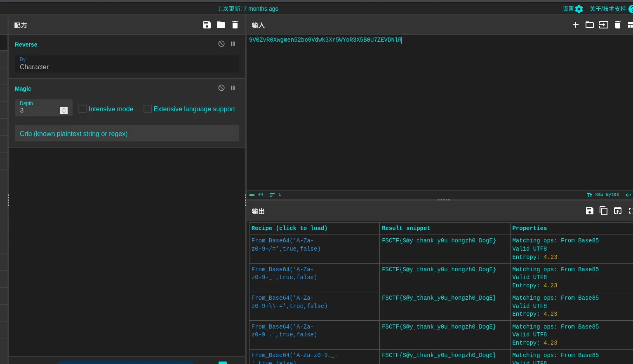The image size is (633, 364).
Task: Add a new input tab
Action: (x=576, y=25)
